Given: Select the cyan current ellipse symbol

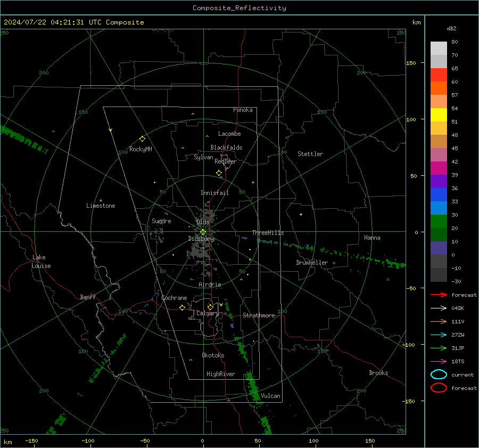Looking at the screenshot, I should [439, 374].
